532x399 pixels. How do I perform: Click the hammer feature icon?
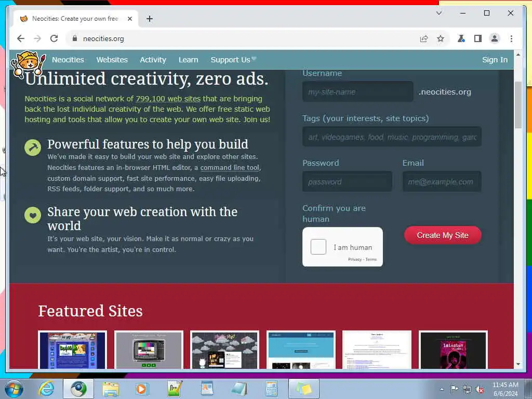click(33, 148)
